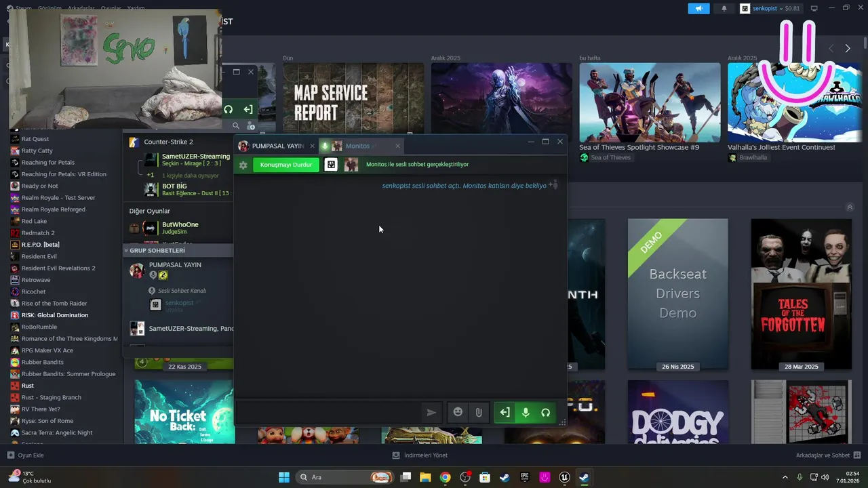Collapse the GRUP SOHBETLERİ section
This screenshot has width=868, height=488.
(x=126, y=250)
